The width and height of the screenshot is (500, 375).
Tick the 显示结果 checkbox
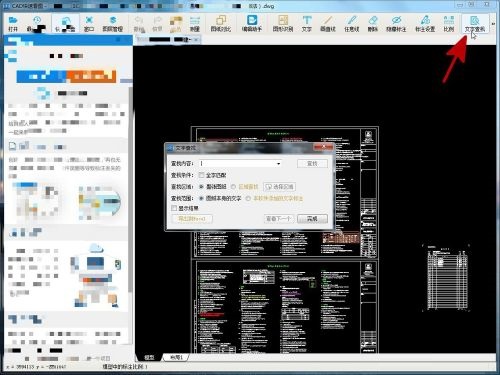pos(174,208)
